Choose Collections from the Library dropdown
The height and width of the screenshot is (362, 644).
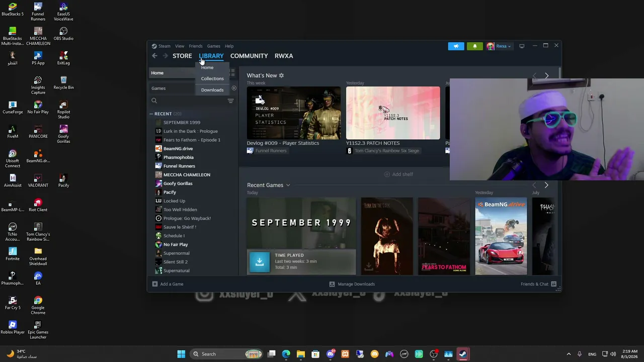pyautogui.click(x=212, y=78)
